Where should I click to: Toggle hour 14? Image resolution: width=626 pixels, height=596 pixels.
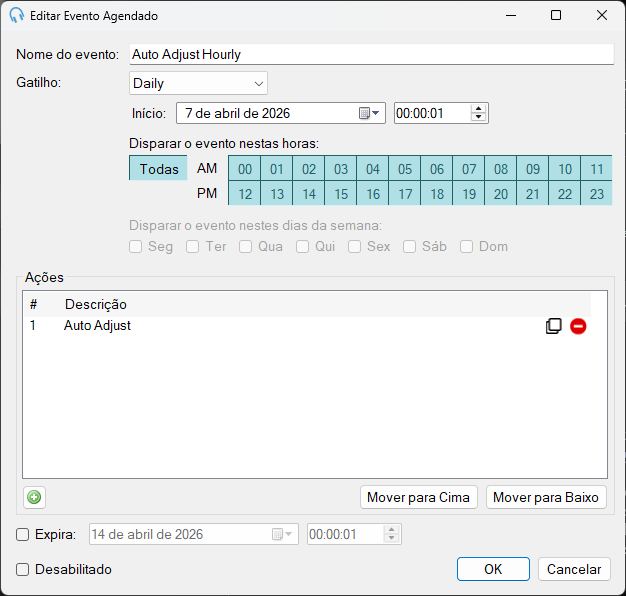pos(309,193)
